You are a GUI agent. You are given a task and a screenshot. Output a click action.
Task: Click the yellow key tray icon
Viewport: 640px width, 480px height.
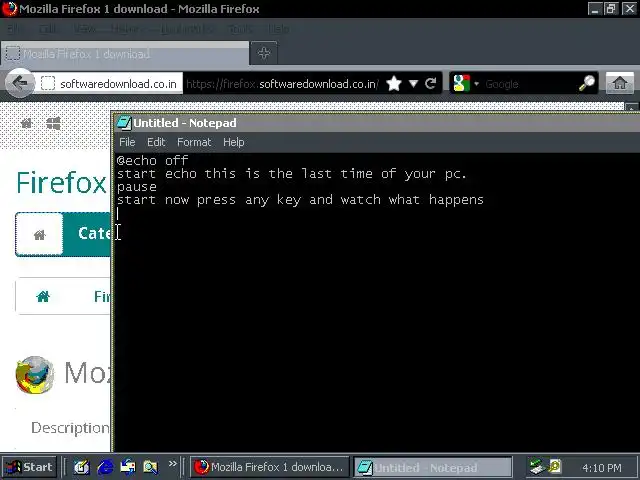tap(556, 466)
